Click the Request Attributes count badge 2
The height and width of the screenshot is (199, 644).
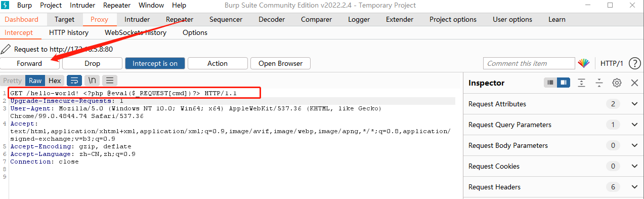[613, 104]
